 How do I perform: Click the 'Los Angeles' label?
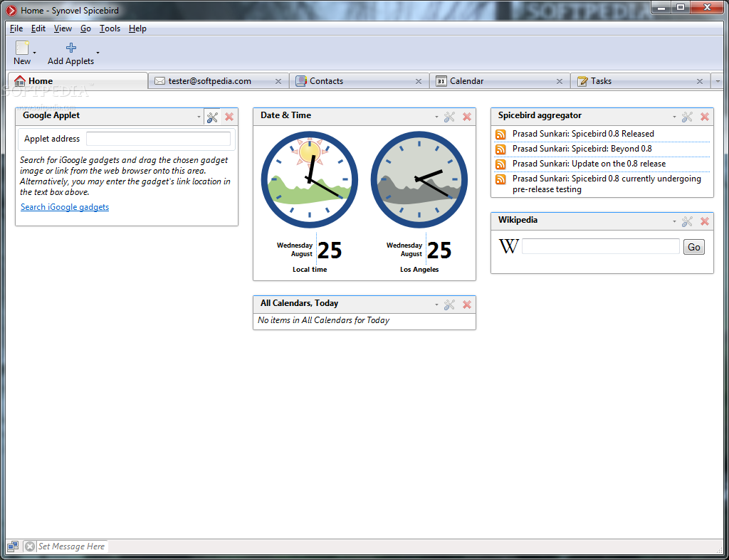pos(419,270)
